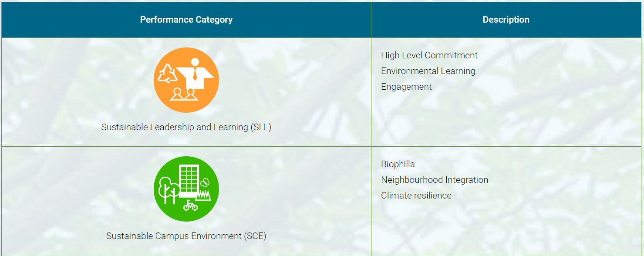
Task: Click the Climate resilience text
Action: click(x=416, y=195)
